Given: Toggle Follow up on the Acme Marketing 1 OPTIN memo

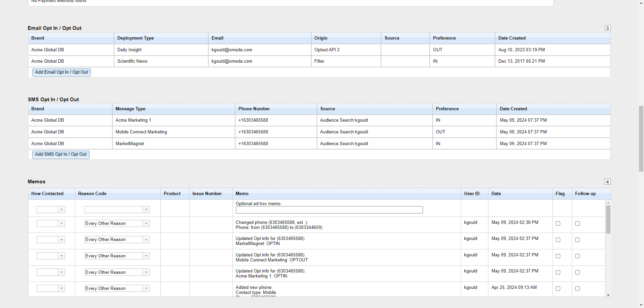Looking at the screenshot, I should [577, 272].
